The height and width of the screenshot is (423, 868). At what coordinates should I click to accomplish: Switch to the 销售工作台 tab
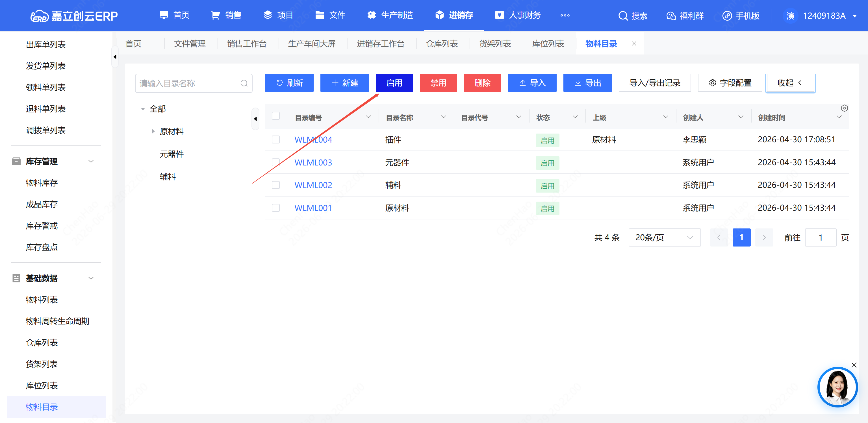pos(247,43)
